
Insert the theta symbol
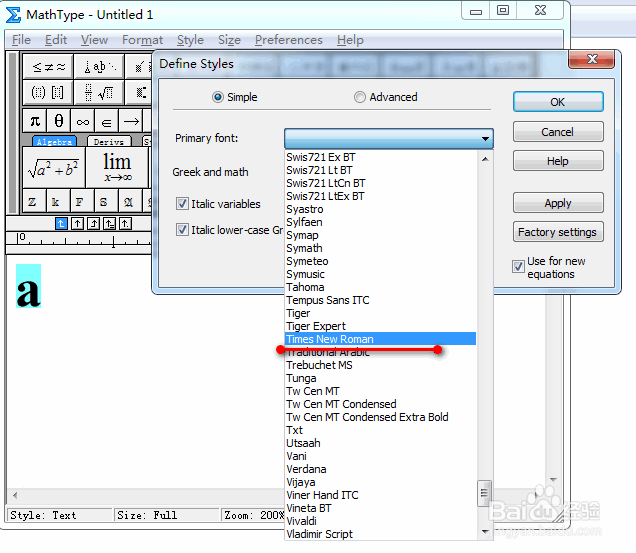59,120
